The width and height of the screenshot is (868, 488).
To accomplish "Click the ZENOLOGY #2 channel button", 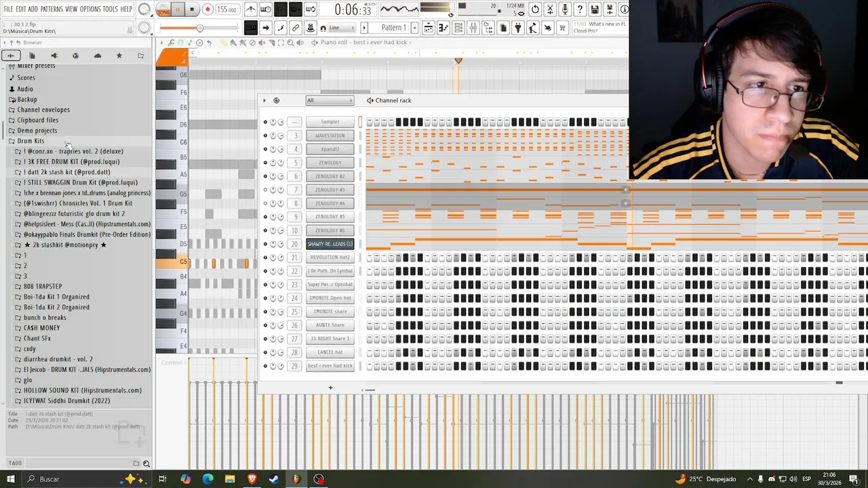I will click(x=330, y=176).
